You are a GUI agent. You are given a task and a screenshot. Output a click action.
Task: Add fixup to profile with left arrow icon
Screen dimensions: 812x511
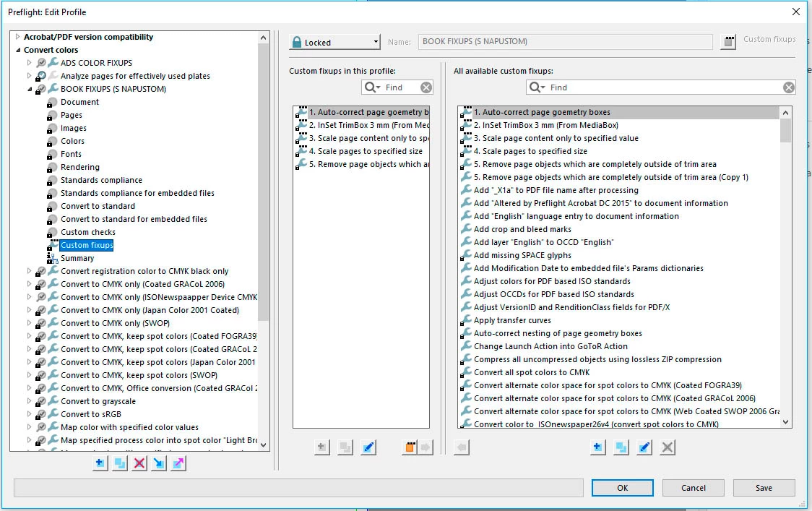[x=462, y=447]
